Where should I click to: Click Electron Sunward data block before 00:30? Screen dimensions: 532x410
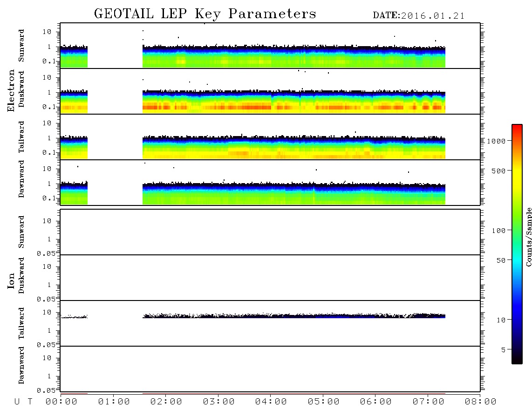tap(74, 57)
